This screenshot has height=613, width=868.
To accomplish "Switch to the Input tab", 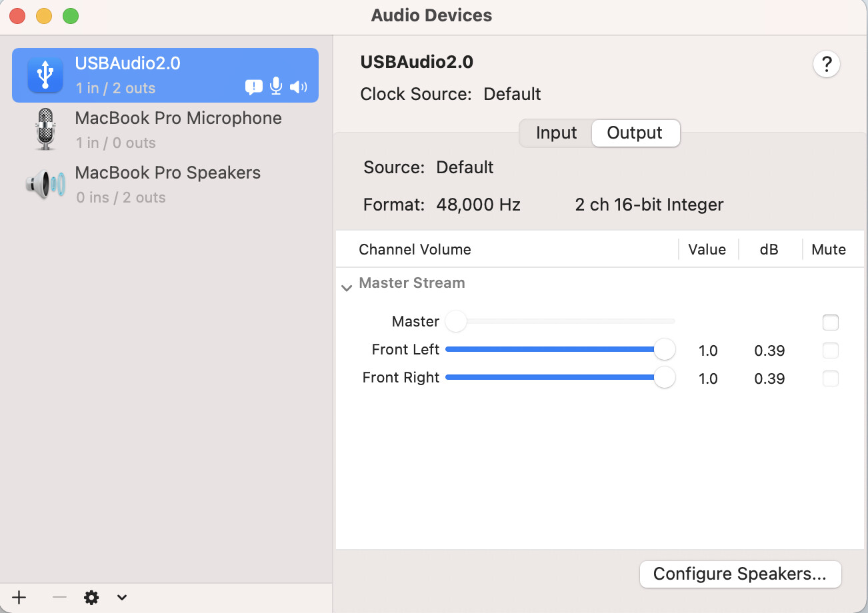I will coord(555,133).
